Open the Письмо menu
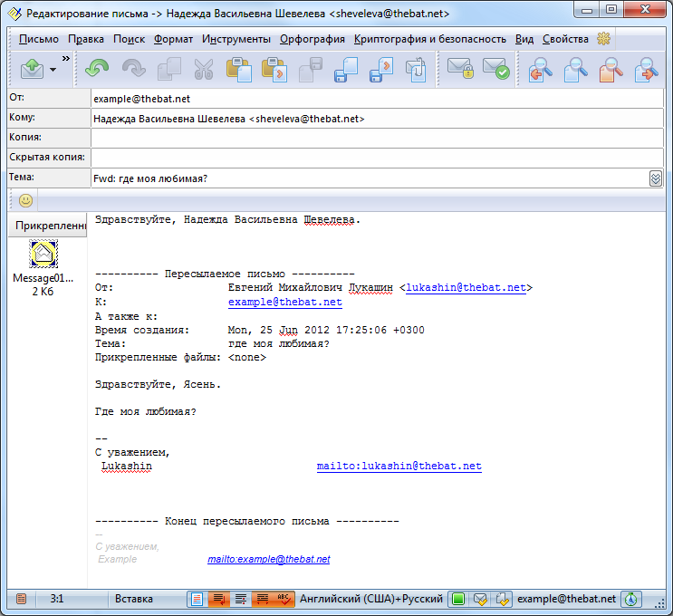673x616 pixels. pyautogui.click(x=39, y=39)
